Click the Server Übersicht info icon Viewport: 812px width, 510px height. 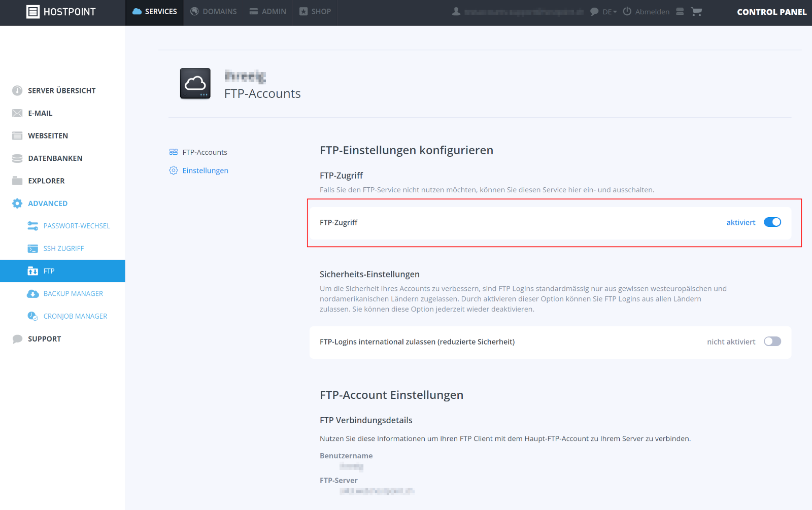(17, 90)
